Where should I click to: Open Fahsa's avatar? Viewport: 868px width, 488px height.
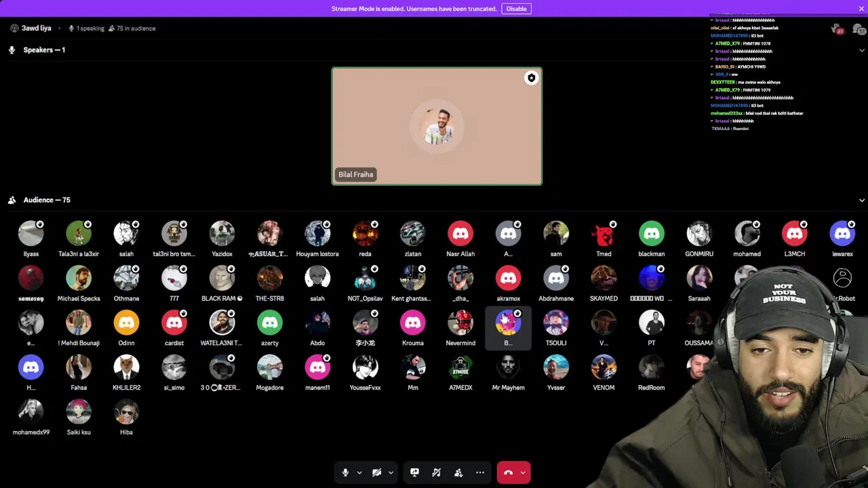[x=79, y=367]
